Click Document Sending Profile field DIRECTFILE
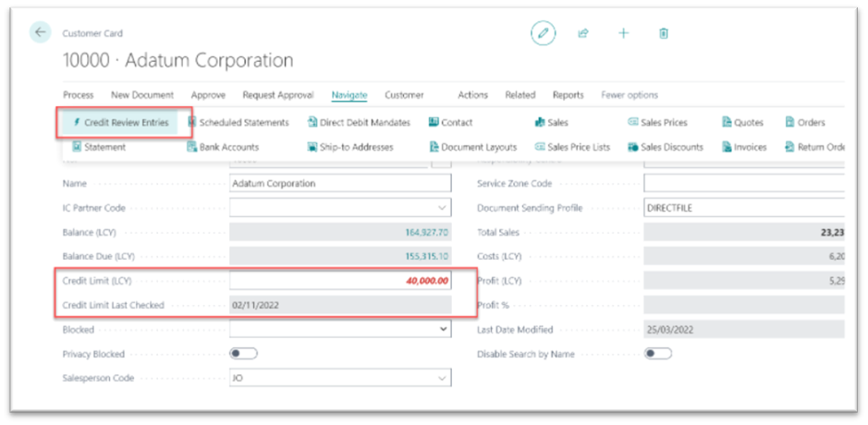Screen dimensions: 868x425 point(744,208)
